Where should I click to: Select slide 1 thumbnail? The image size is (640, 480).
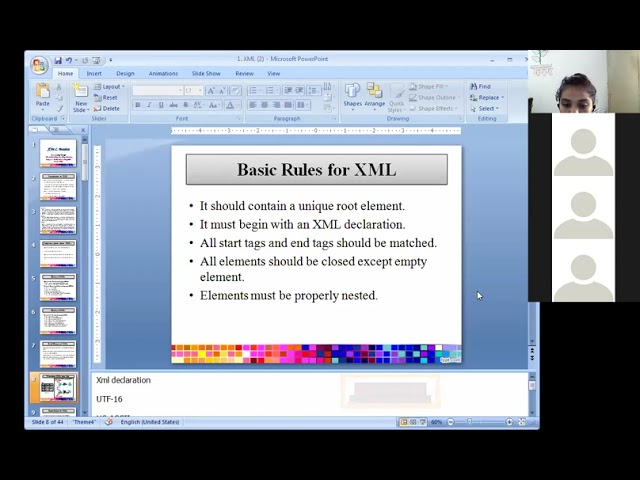coord(58,153)
